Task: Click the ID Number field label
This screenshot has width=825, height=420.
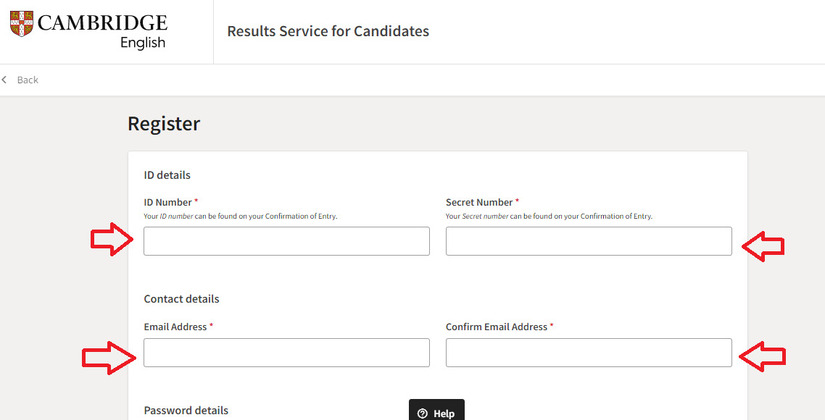Action: (168, 202)
